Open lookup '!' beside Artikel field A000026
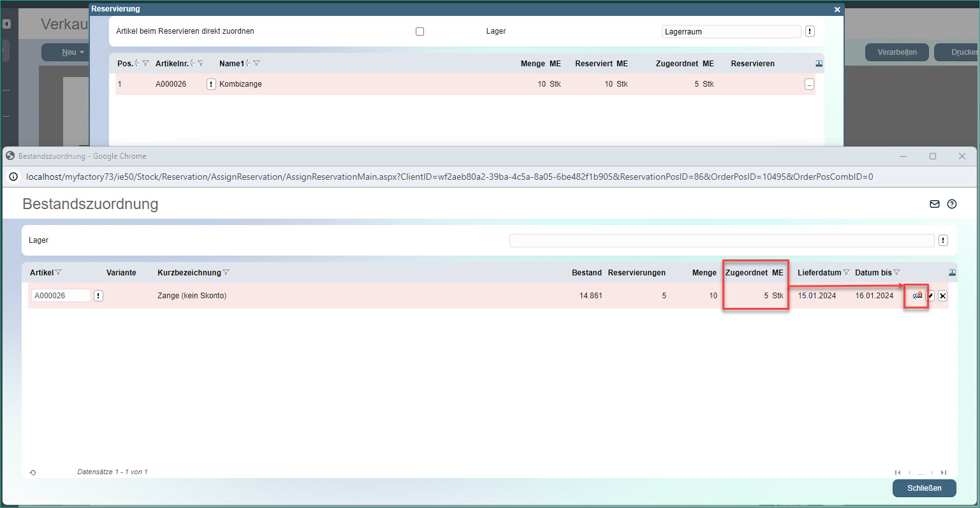980x508 pixels. point(98,296)
